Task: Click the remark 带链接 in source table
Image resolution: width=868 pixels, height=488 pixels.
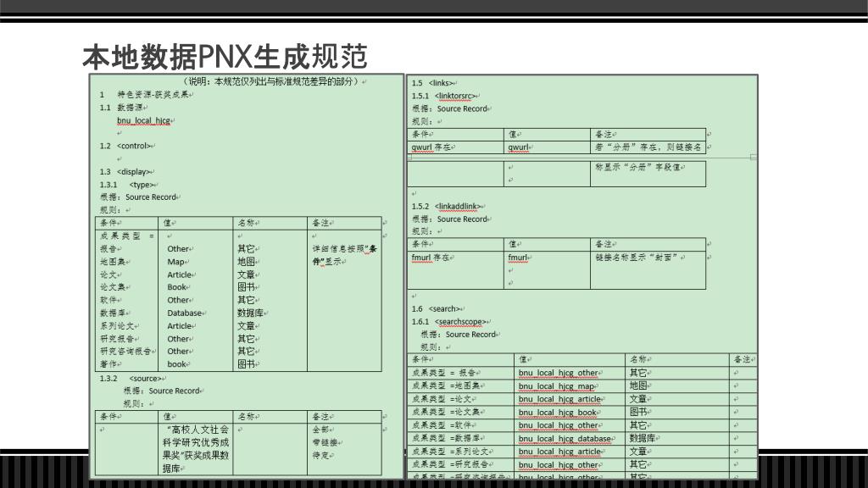Action: point(325,442)
